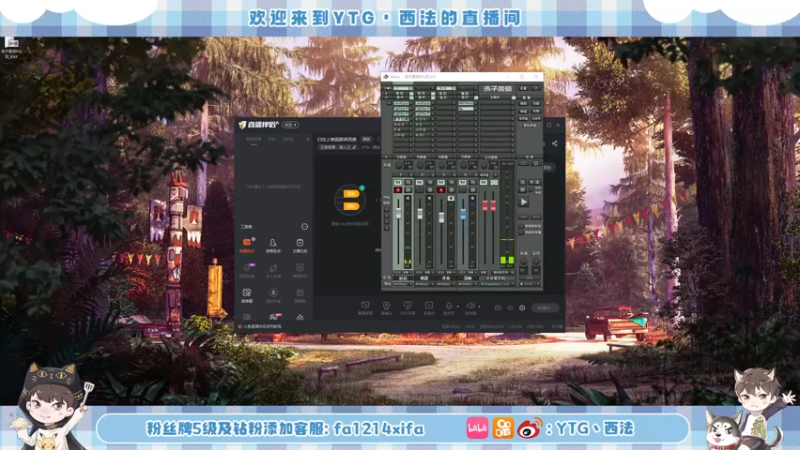Mute mixer channel 2 with its M button
Viewport: 800px width, 450px height.
click(x=419, y=182)
